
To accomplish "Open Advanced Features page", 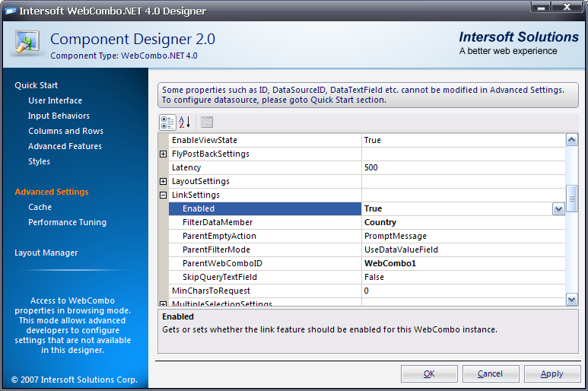I will tap(65, 146).
